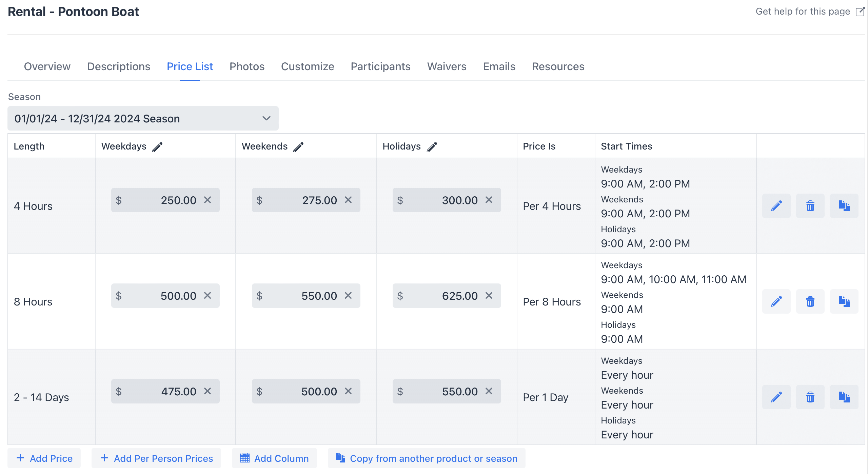Clear the 8 Hours weekday price 500.00

pyautogui.click(x=208, y=296)
